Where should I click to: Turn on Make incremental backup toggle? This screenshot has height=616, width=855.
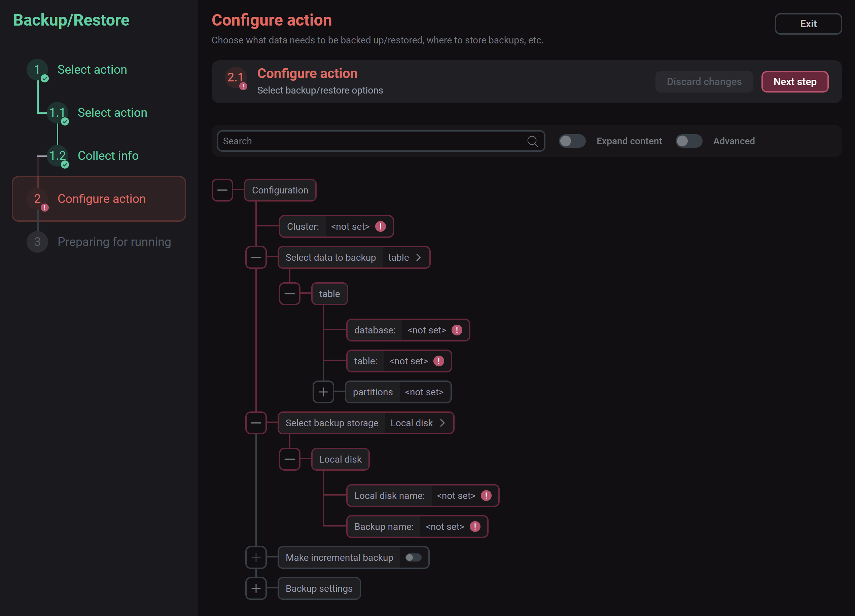point(413,557)
